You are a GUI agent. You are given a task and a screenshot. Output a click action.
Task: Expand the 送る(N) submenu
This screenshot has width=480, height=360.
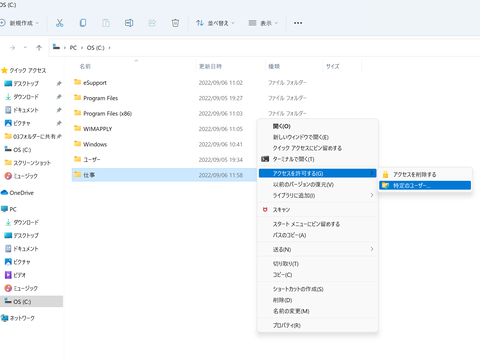(x=318, y=249)
